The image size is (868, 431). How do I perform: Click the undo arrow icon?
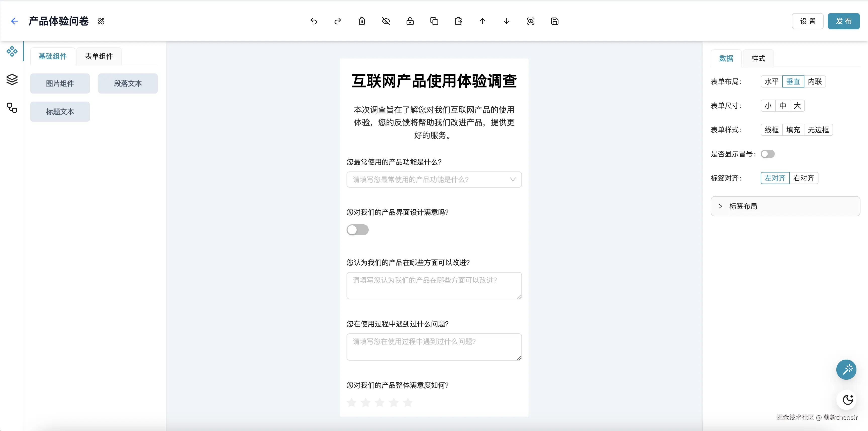click(x=313, y=21)
